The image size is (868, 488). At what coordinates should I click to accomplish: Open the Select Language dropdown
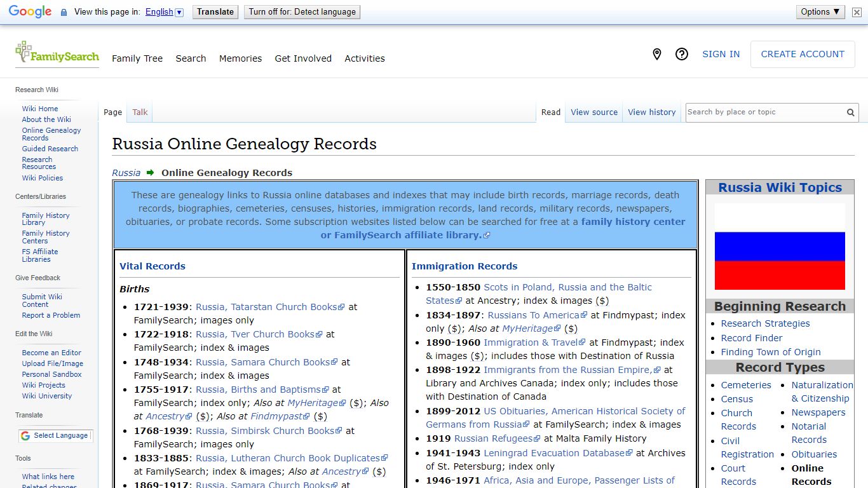(55, 436)
